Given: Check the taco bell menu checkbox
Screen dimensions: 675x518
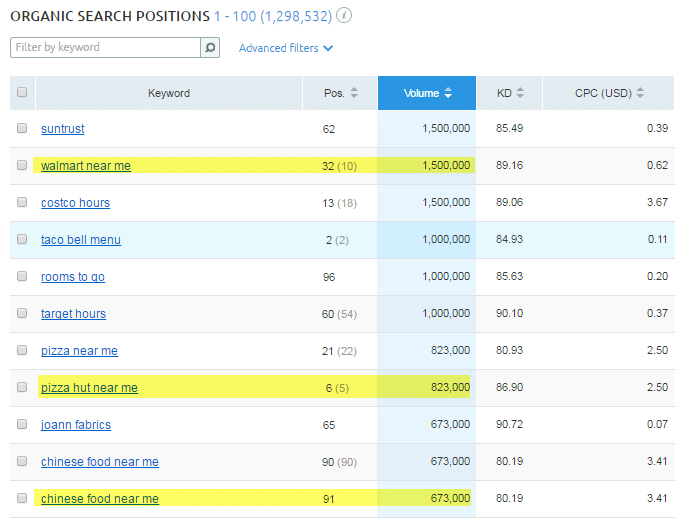Looking at the screenshot, I should click(x=22, y=239).
